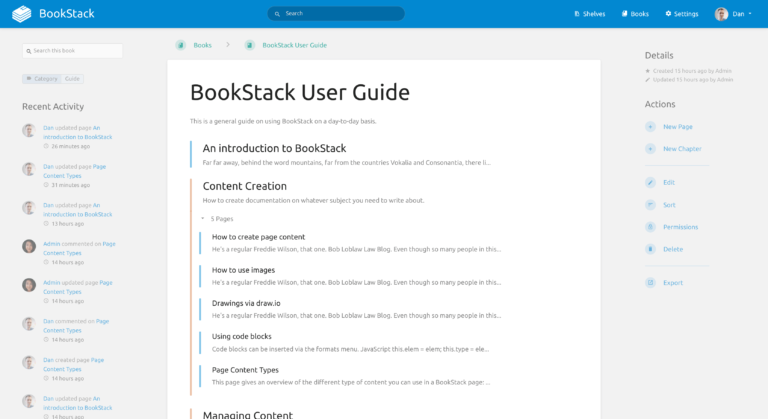The width and height of the screenshot is (768, 419).
Task: Click Dan's avatar beside 26 minutes ago
Action: tap(29, 130)
